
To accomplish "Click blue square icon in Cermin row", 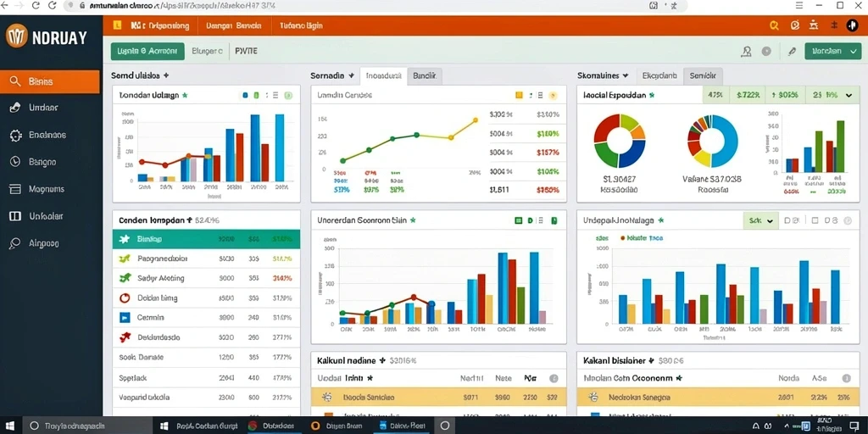I will pos(125,318).
